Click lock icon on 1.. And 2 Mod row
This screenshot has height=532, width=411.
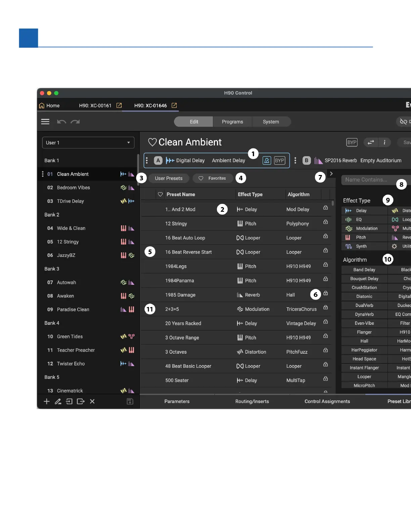point(325,208)
